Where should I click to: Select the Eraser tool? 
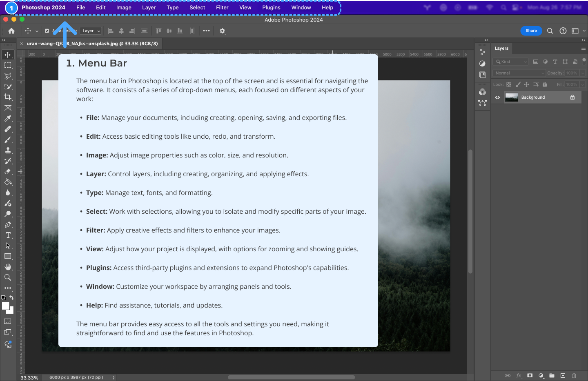click(8, 171)
